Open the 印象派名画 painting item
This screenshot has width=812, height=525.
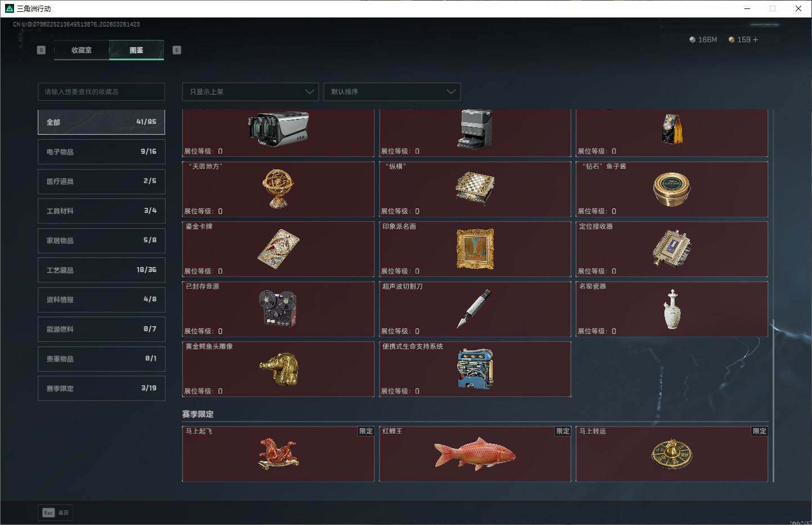pos(475,249)
